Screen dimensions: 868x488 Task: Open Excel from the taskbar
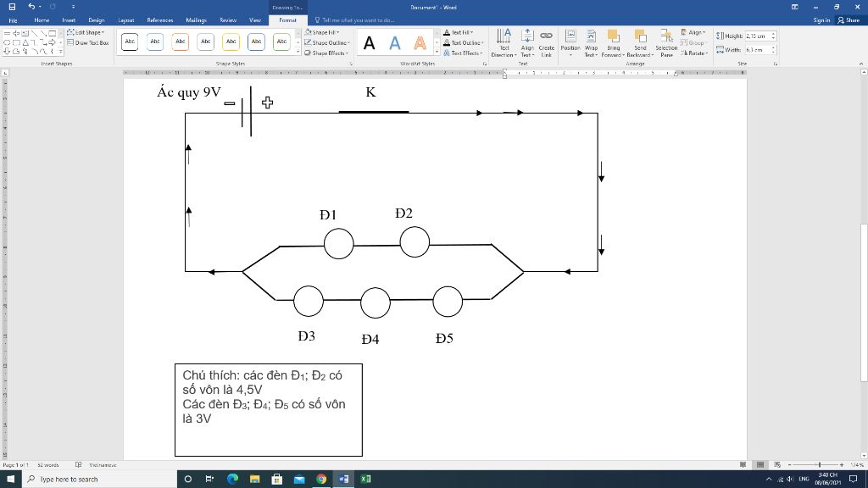[x=365, y=480]
